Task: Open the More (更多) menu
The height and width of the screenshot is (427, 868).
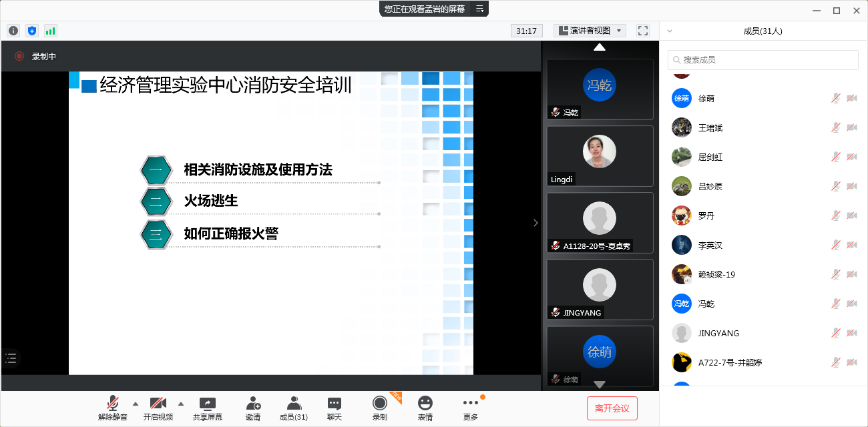Action: click(x=471, y=408)
